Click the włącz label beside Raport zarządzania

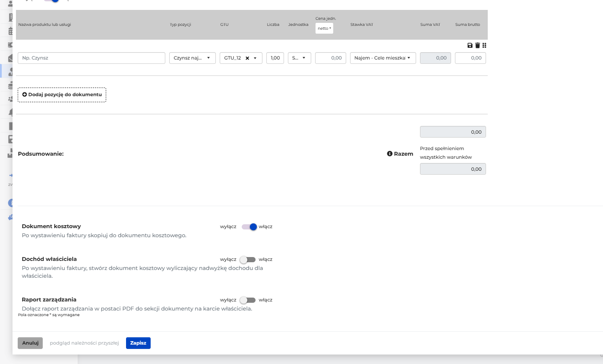[265, 300]
